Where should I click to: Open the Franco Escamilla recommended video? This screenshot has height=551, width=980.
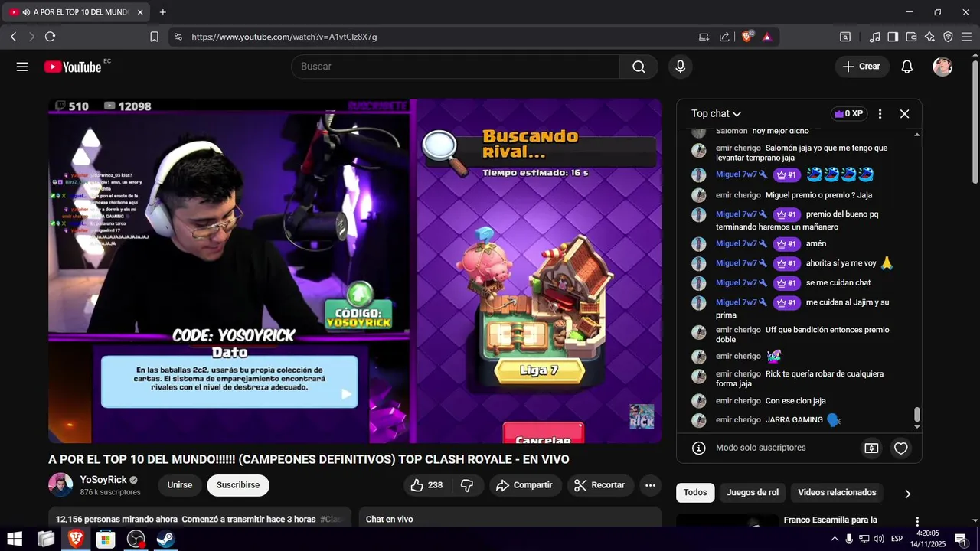pyautogui.click(x=831, y=520)
